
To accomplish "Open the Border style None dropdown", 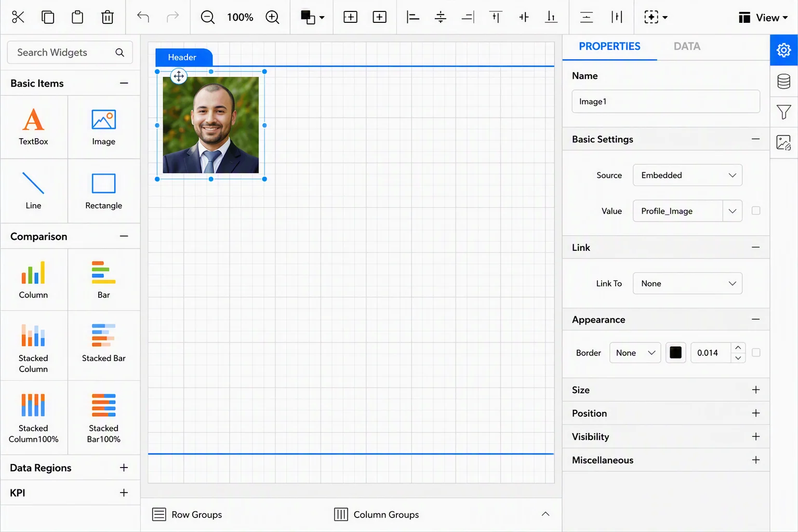I will point(635,353).
